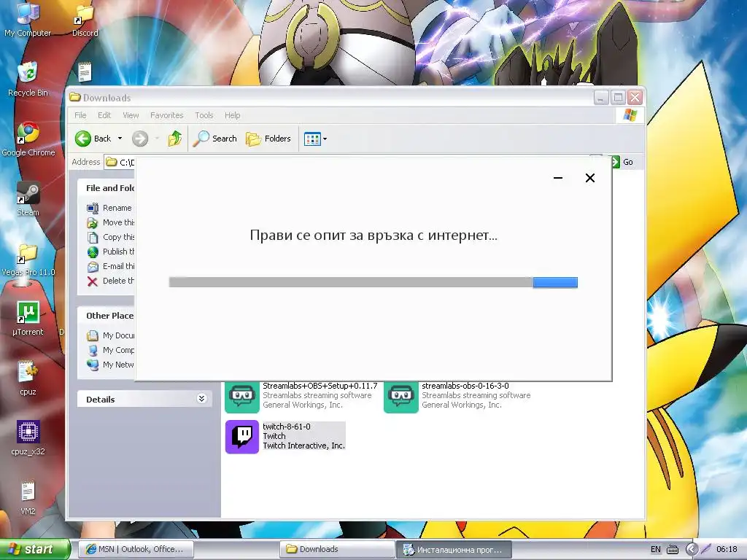The image size is (747, 560).
Task: Click the Back button in Downloads window
Action: (93, 139)
